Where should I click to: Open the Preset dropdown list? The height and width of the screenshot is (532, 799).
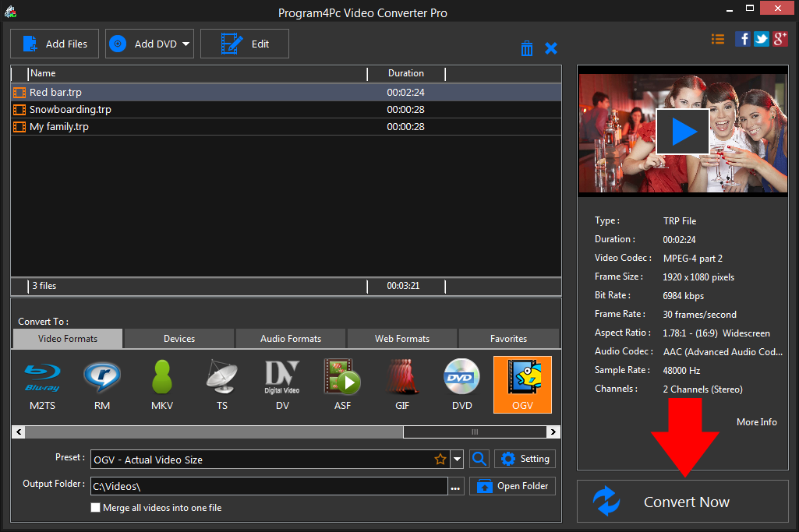point(458,459)
